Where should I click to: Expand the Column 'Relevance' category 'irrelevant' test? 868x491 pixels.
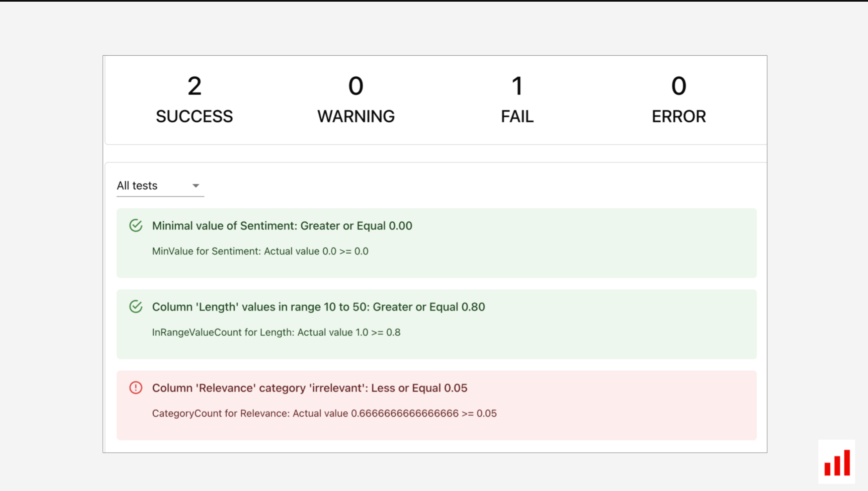[310, 388]
